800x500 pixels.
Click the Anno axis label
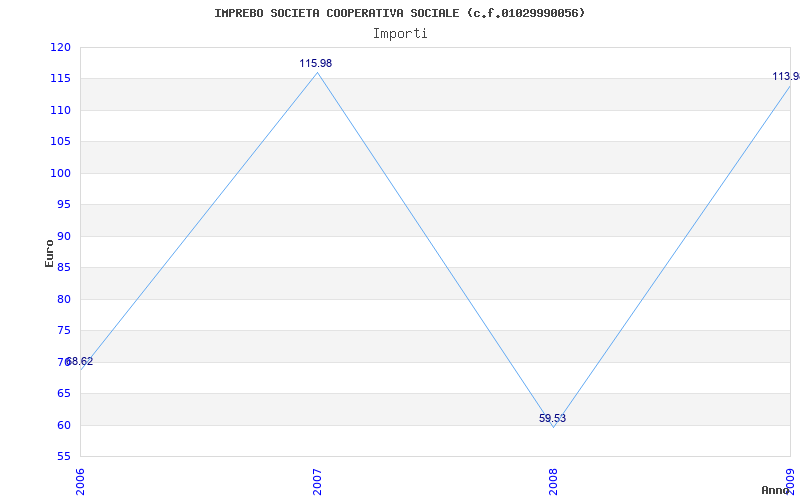[x=775, y=490]
